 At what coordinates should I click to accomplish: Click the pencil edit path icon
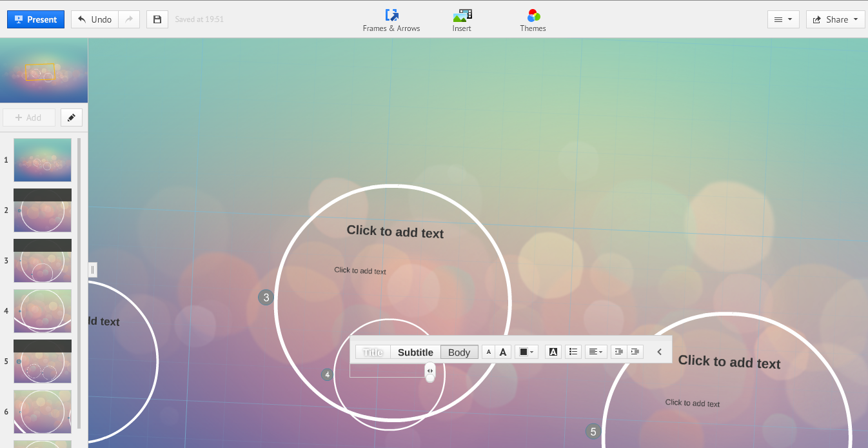tap(72, 117)
